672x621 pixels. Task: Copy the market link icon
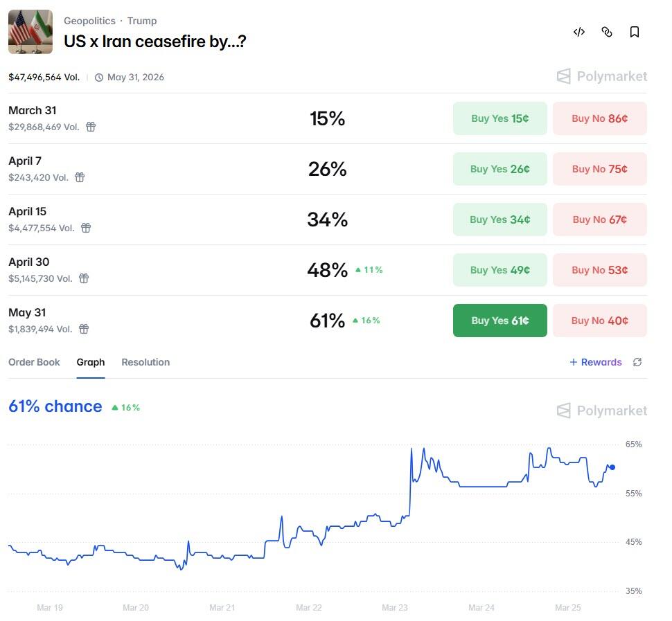(607, 32)
